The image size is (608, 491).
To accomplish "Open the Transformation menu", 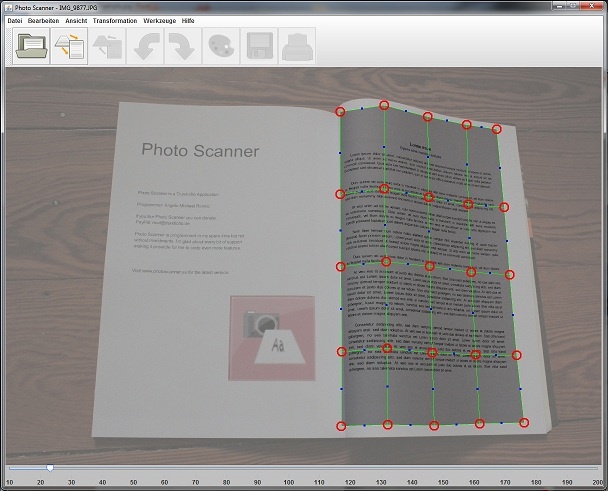I will click(x=115, y=21).
